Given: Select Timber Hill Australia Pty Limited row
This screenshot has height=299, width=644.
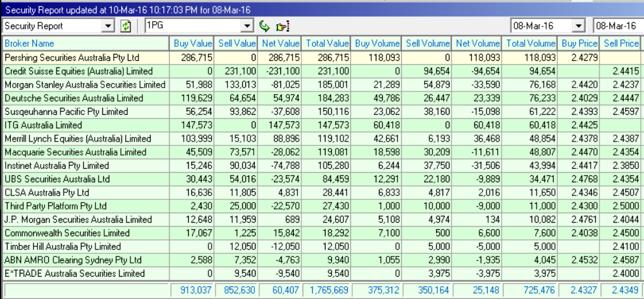Looking at the screenshot, I should 322,246.
